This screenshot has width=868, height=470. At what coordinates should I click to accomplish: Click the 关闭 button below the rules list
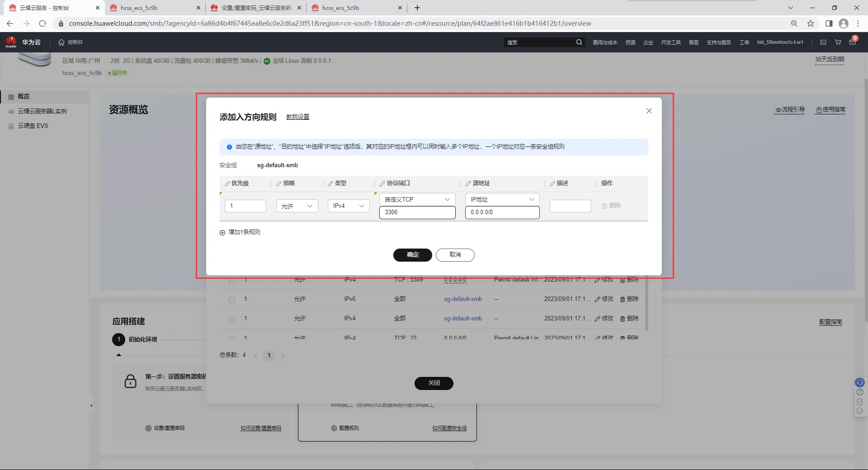tap(434, 383)
